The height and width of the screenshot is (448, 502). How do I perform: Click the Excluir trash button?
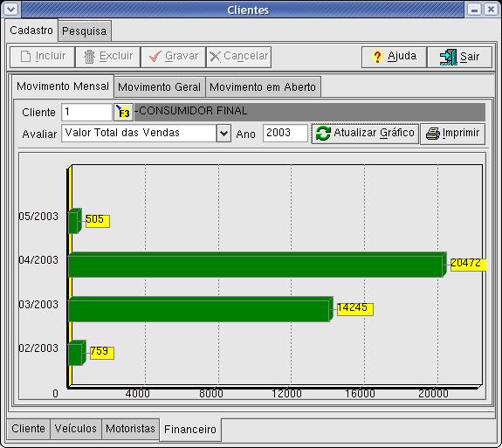click(x=108, y=57)
